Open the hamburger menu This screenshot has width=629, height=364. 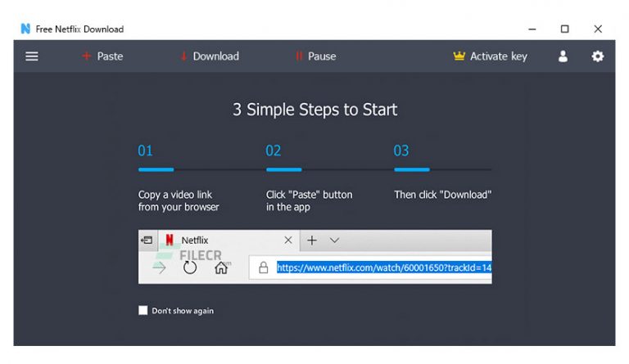click(32, 56)
